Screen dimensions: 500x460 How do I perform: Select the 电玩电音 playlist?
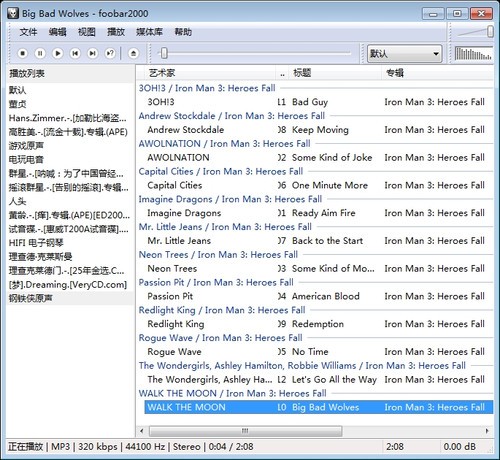(x=70, y=160)
